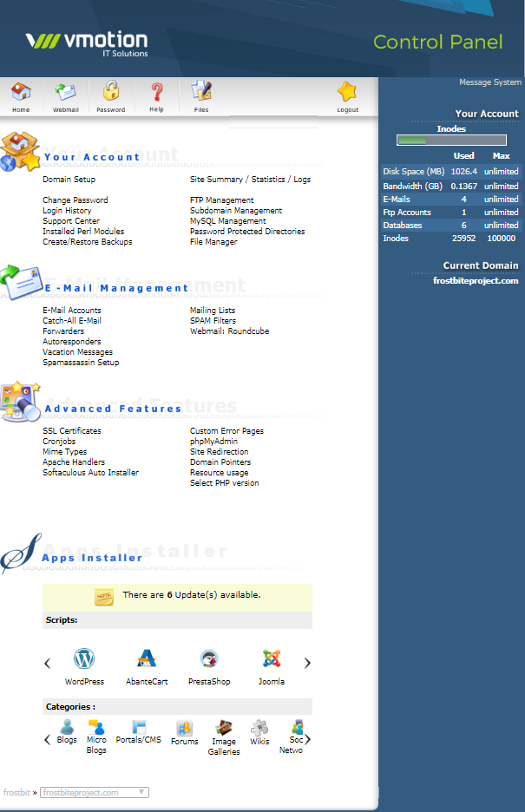Click the Logout star icon
Viewport: 525px width, 812px height.
coord(347,91)
